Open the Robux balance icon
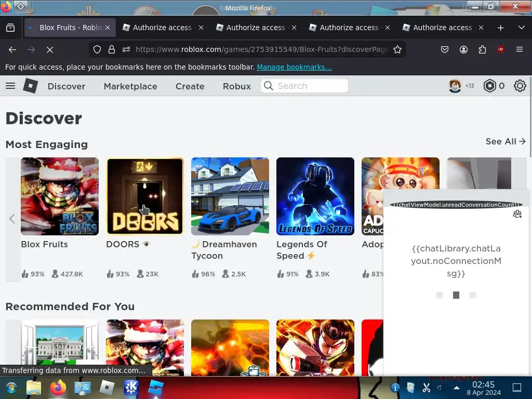The height and width of the screenshot is (399, 532). click(489, 86)
